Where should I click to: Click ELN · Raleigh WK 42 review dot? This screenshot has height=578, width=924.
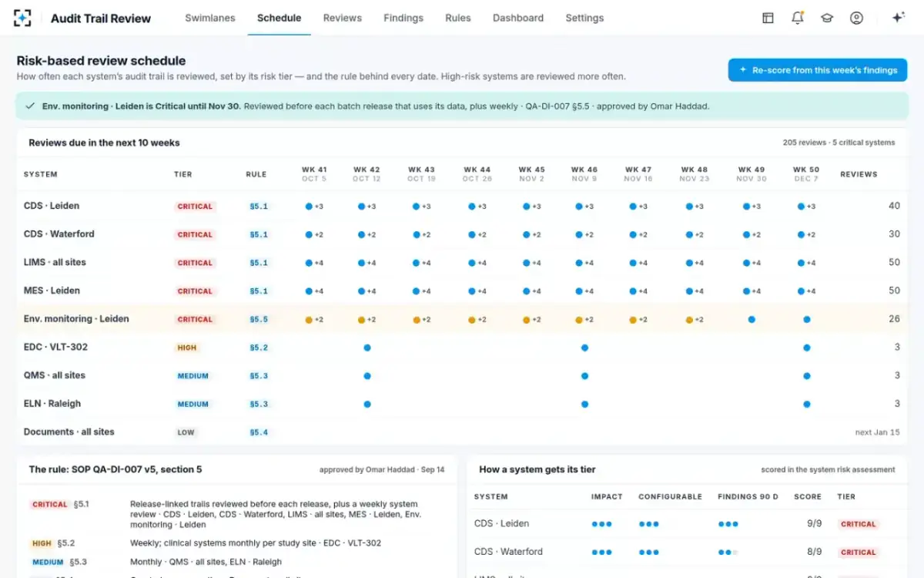pyautogui.click(x=367, y=404)
